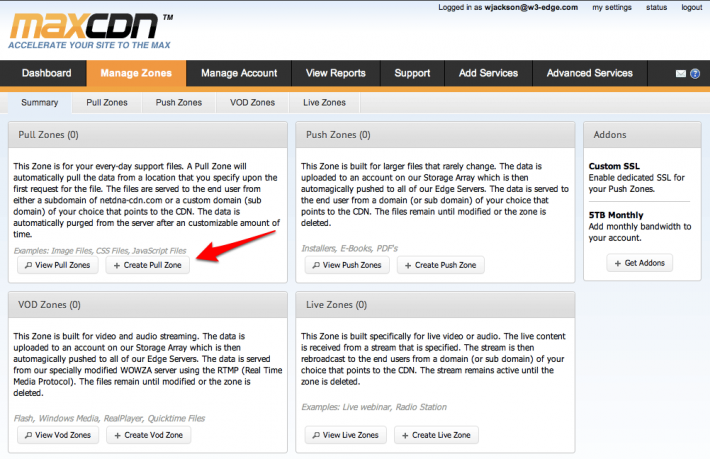The height and width of the screenshot is (459, 710).
Task: Switch to the Summary tab
Action: pyautogui.click(x=40, y=103)
